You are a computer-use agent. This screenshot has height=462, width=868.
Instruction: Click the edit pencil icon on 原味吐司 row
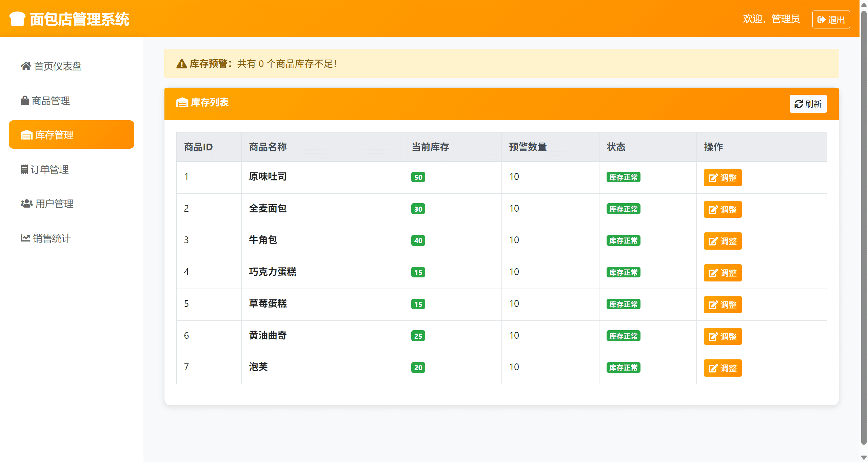coord(713,177)
